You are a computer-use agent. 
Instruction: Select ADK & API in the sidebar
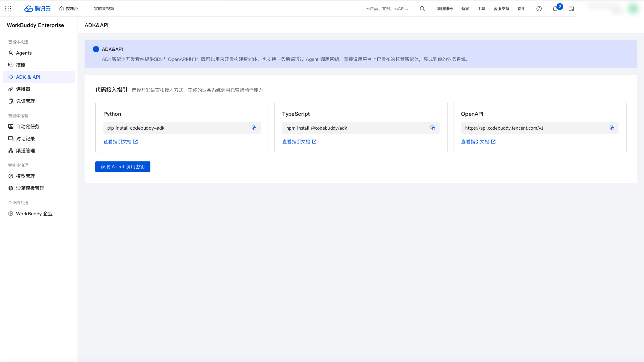(39, 77)
